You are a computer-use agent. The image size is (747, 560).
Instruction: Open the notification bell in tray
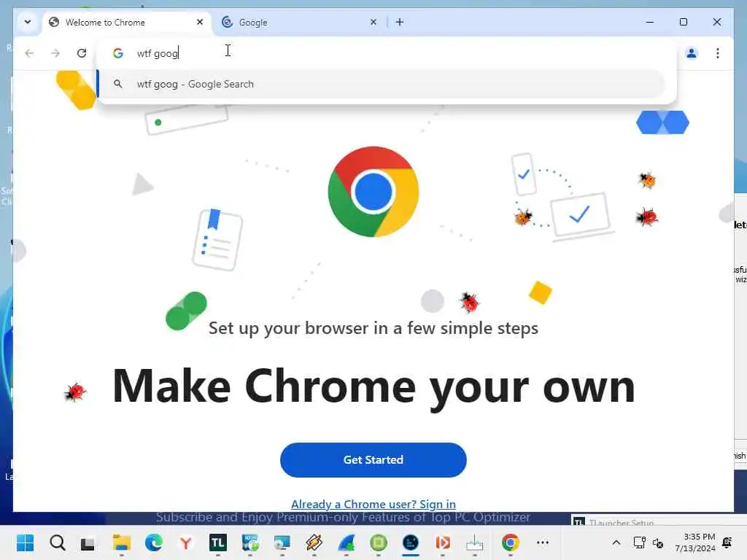(x=727, y=542)
